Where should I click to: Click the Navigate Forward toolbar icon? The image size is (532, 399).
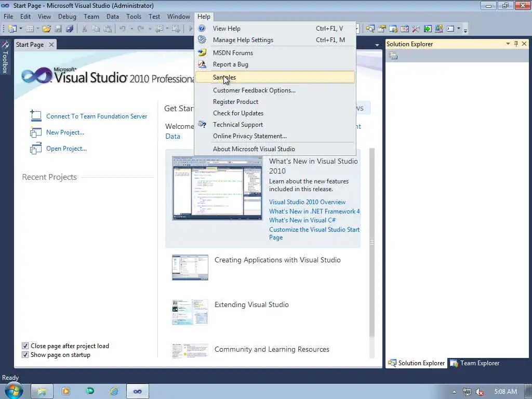[176, 29]
